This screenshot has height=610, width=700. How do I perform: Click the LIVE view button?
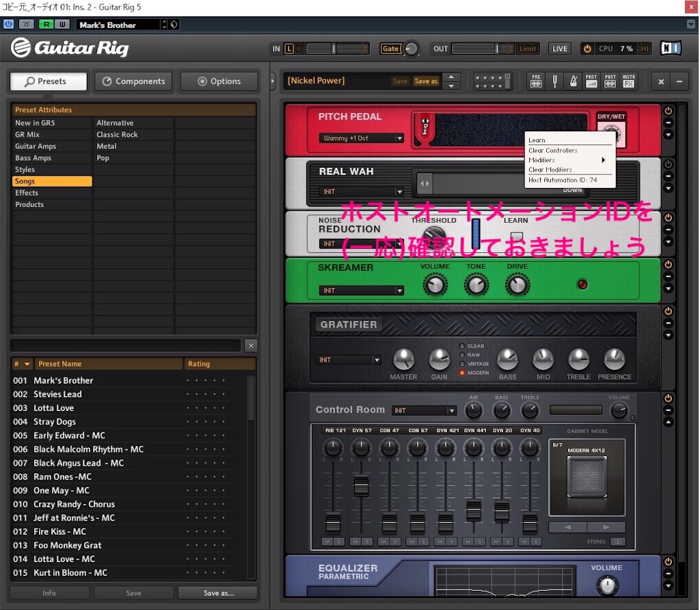[x=559, y=49]
